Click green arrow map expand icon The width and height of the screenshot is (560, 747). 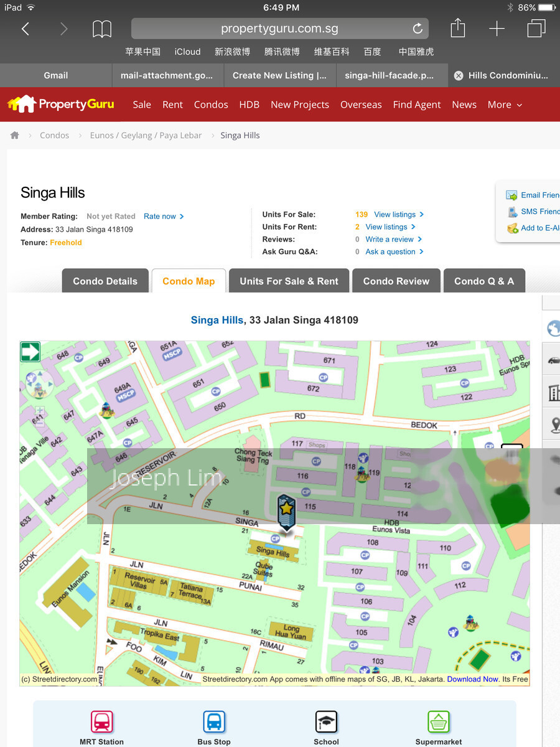30,352
